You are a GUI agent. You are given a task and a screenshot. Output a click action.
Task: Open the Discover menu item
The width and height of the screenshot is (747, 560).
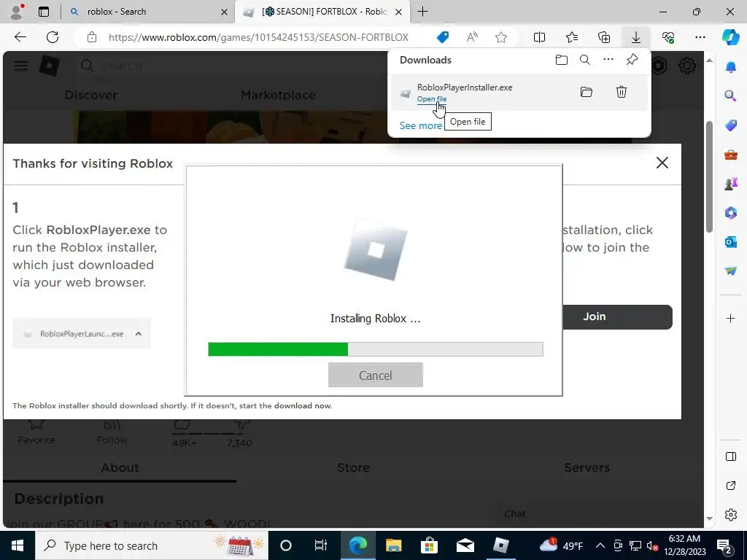[x=91, y=96]
